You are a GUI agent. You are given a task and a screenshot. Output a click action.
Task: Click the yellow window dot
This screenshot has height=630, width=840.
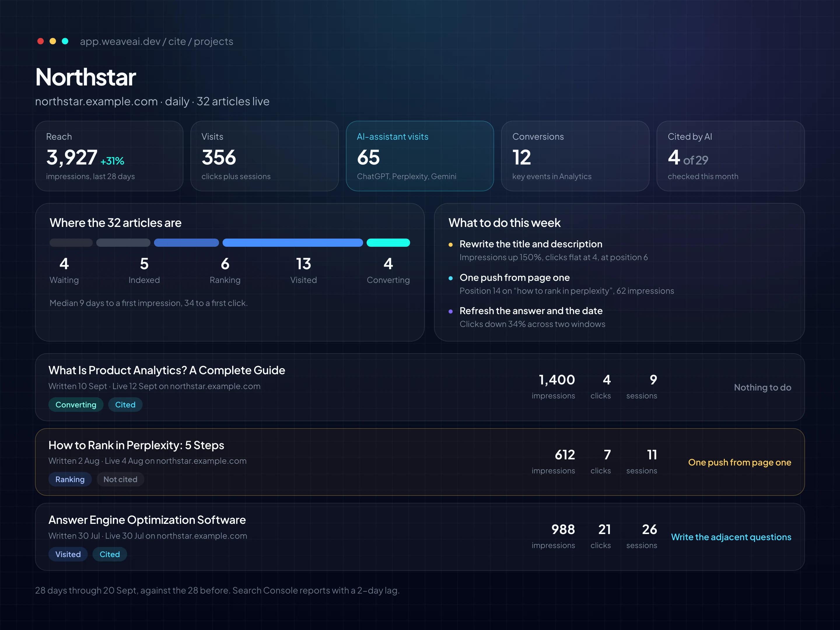click(x=53, y=41)
